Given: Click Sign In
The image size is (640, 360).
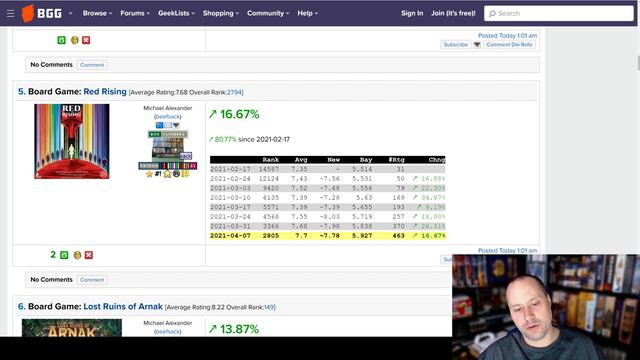Looking at the screenshot, I should (x=412, y=13).
